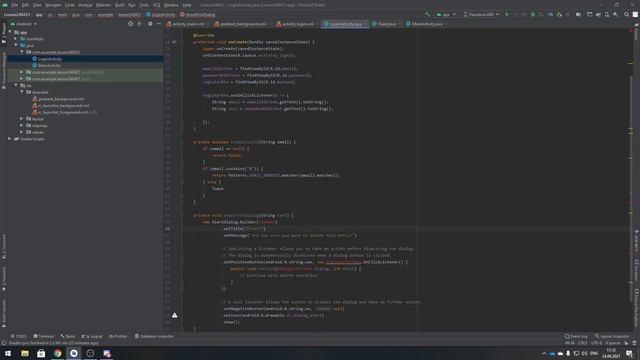Viewport: 640px width, 360px height.
Task: Expand the values folder
Action: [x=22, y=132]
